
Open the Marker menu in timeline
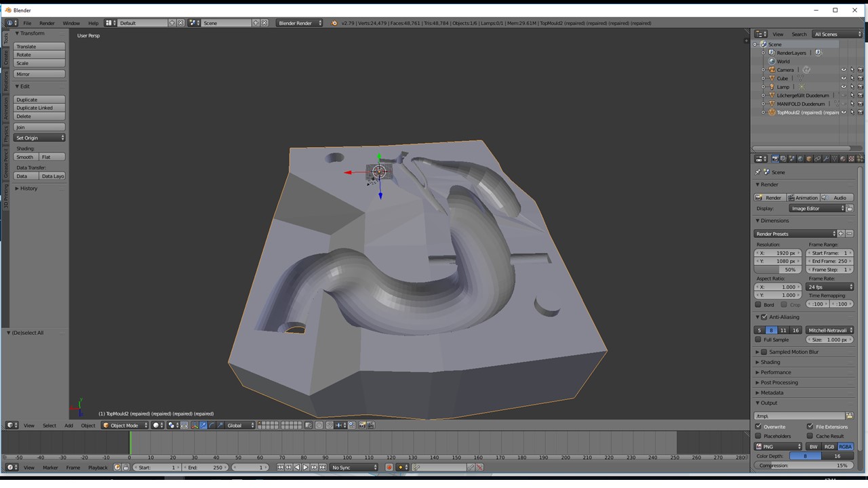pos(50,467)
